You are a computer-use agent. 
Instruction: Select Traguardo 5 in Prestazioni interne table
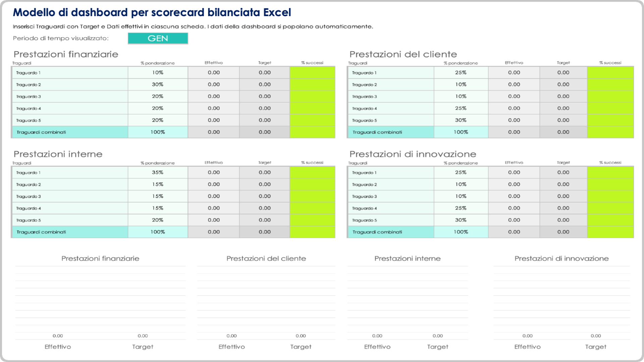[x=70, y=220]
